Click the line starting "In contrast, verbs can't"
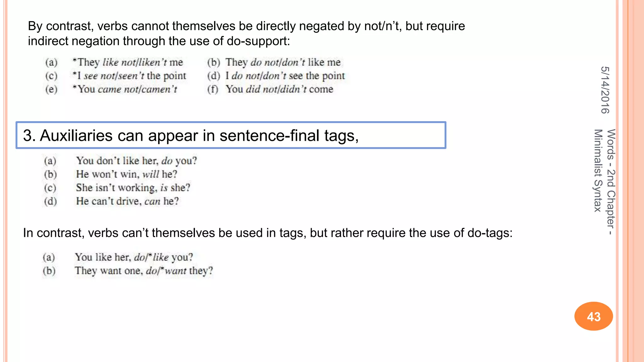This screenshot has height=362, width=644. point(268,233)
